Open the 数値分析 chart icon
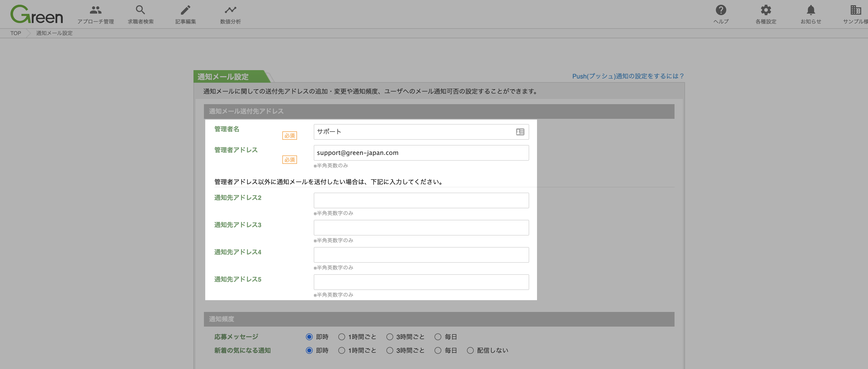Viewport: 868px width, 369px height. pos(231,10)
